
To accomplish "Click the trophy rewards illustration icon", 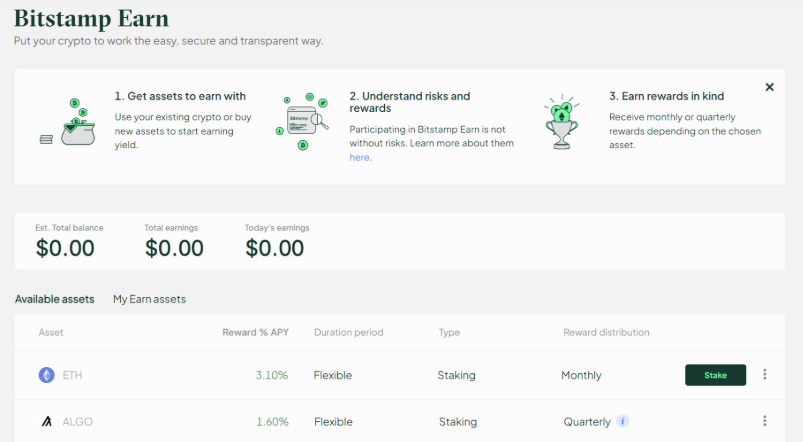I will 562,122.
